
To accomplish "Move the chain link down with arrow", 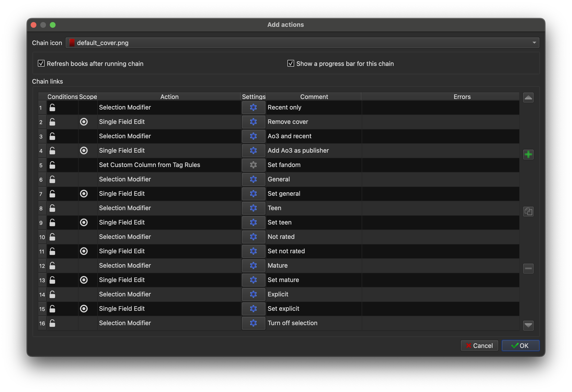I will coord(528,325).
